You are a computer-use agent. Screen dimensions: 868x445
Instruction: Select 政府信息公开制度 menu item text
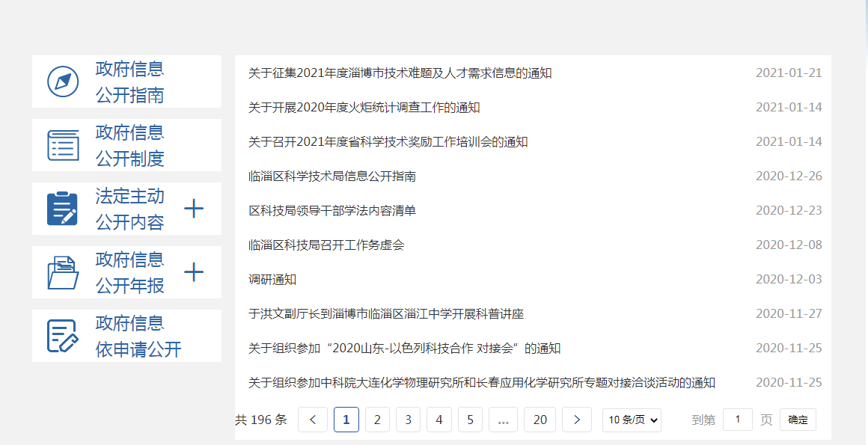129,145
